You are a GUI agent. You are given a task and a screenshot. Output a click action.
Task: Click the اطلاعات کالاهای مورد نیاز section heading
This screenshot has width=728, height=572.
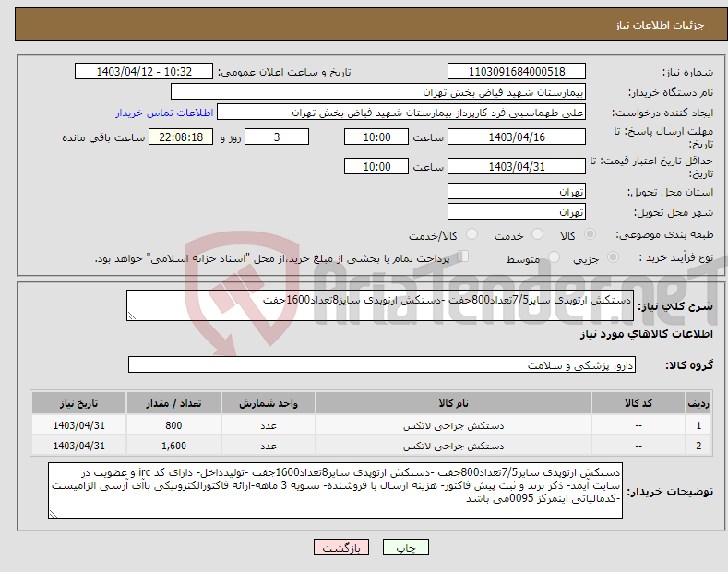click(x=646, y=334)
